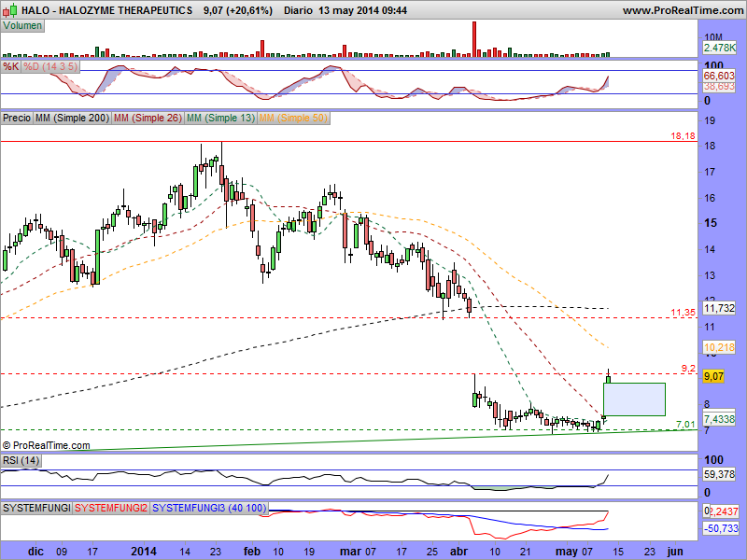Viewport: 747px width, 560px height.
Task: Select the Volumen indicator label
Action: [x=22, y=26]
